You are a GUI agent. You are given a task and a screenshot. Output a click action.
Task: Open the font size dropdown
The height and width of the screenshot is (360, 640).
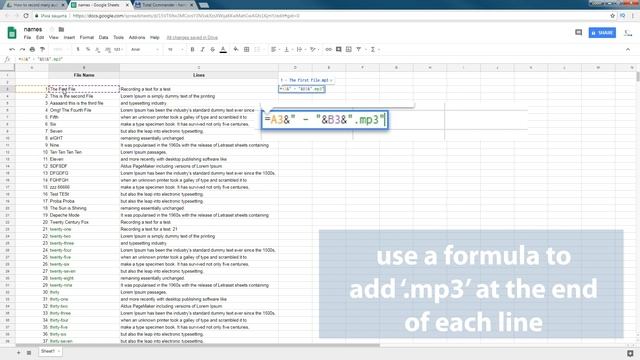tap(176, 49)
